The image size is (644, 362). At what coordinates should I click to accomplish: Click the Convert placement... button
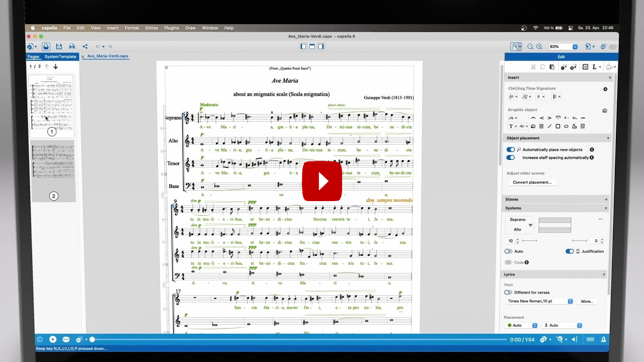click(x=532, y=183)
